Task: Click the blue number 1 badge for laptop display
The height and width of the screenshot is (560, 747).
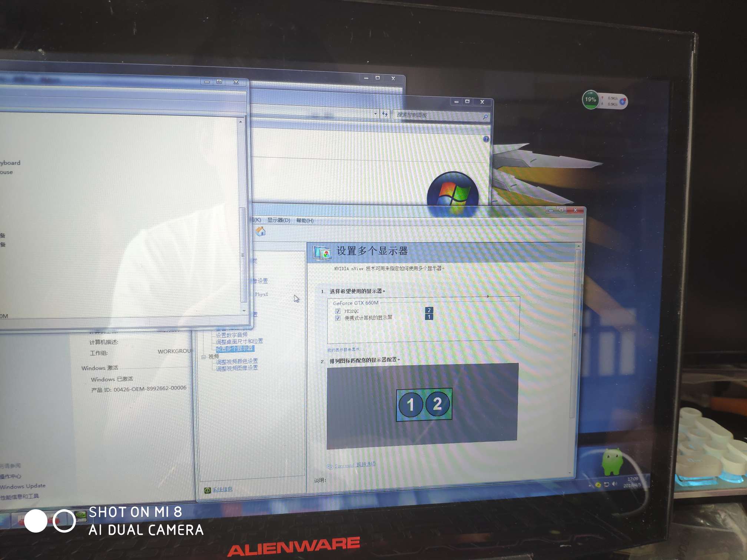Action: click(429, 317)
